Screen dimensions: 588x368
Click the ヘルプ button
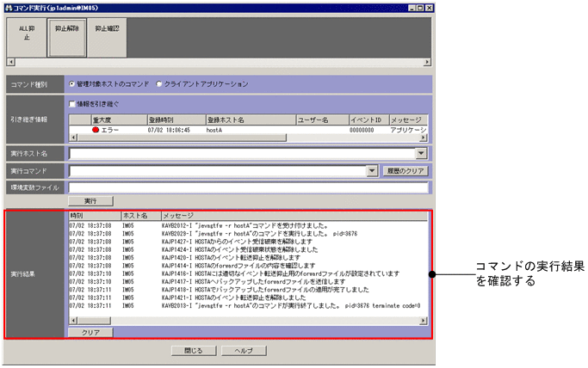pyautogui.click(x=244, y=351)
